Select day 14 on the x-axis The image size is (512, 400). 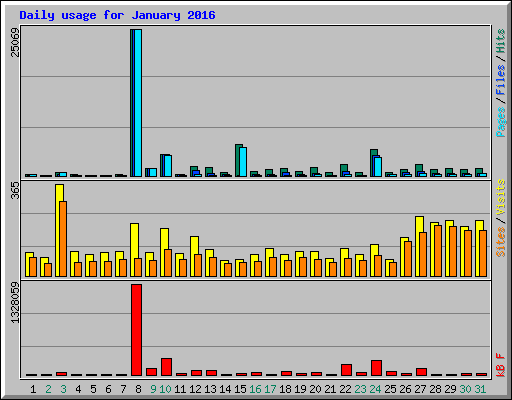tap(225, 389)
